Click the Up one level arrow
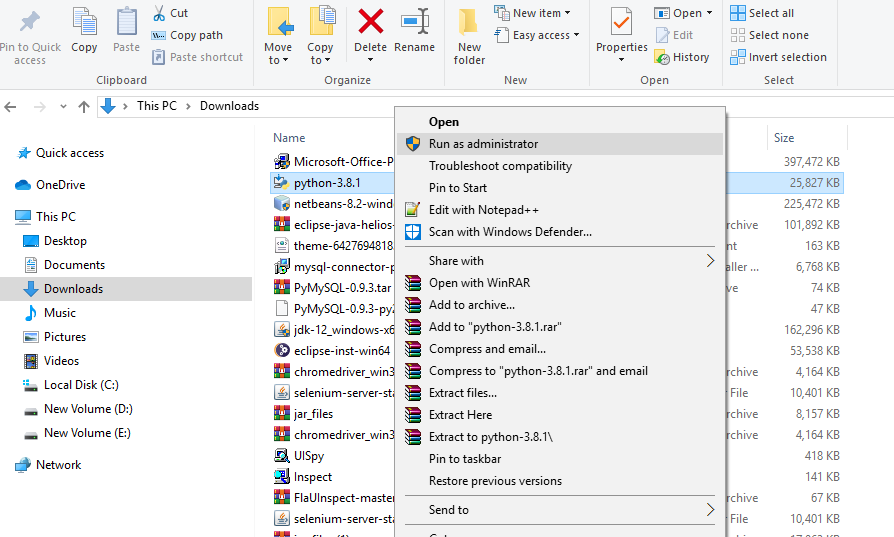Viewport: 894px width, 537px height. coord(84,107)
